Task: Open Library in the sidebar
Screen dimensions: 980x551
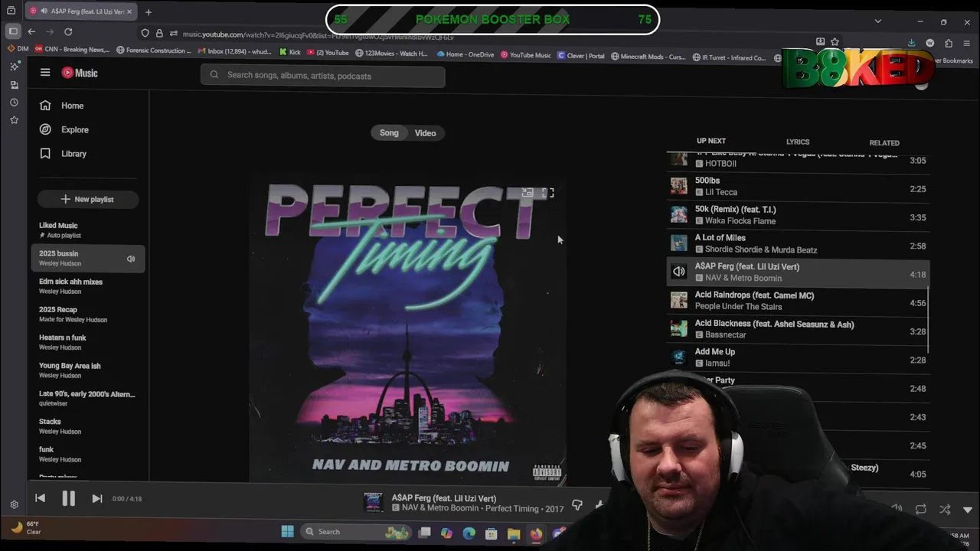Action: click(x=63, y=153)
